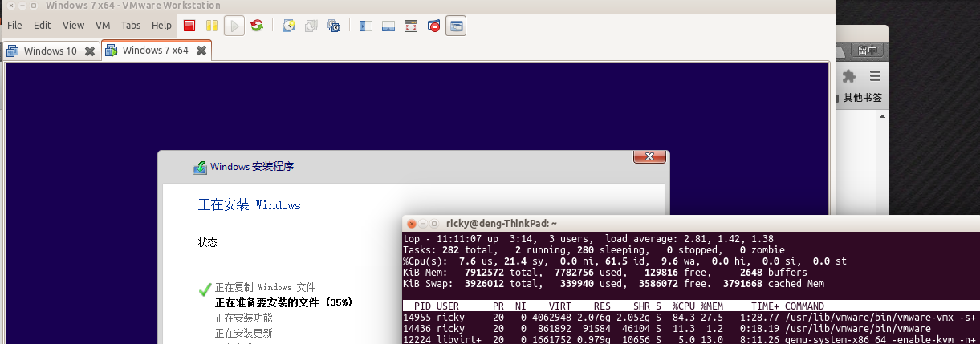Revert to snapshot using the grayed clock icon
The image size is (980, 344).
[x=311, y=26]
